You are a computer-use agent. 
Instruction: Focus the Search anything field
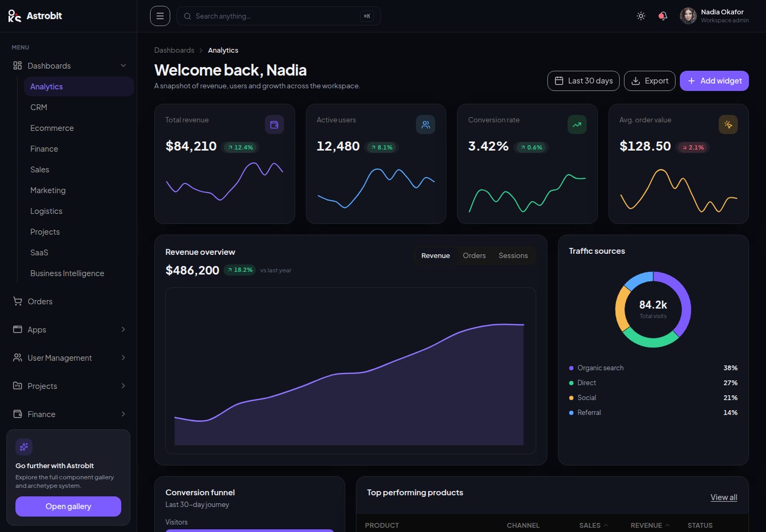278,16
